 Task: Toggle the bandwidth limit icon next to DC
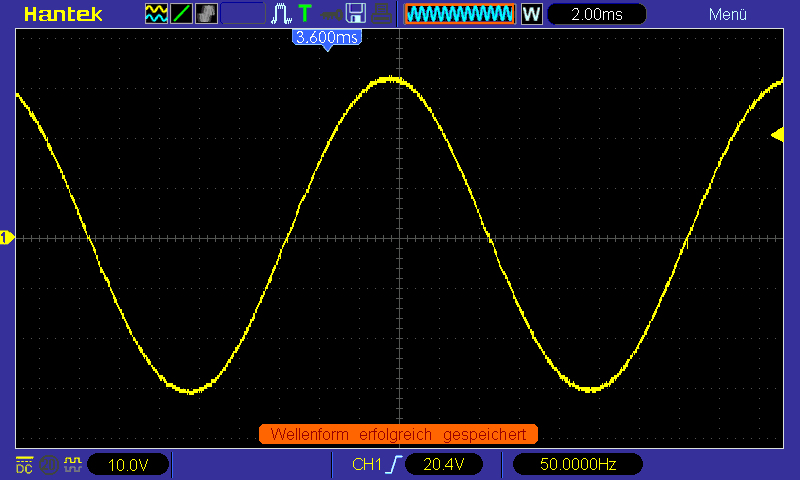(49, 464)
